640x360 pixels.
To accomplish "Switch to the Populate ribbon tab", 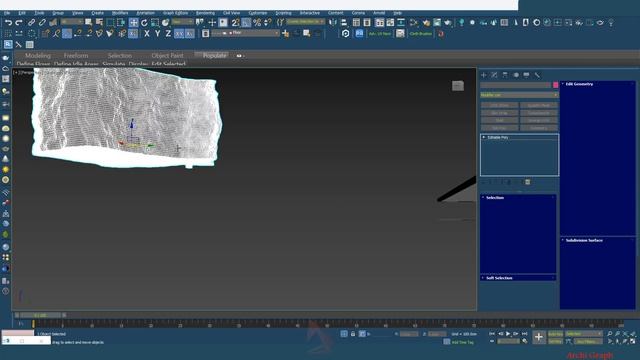I will point(214,56).
